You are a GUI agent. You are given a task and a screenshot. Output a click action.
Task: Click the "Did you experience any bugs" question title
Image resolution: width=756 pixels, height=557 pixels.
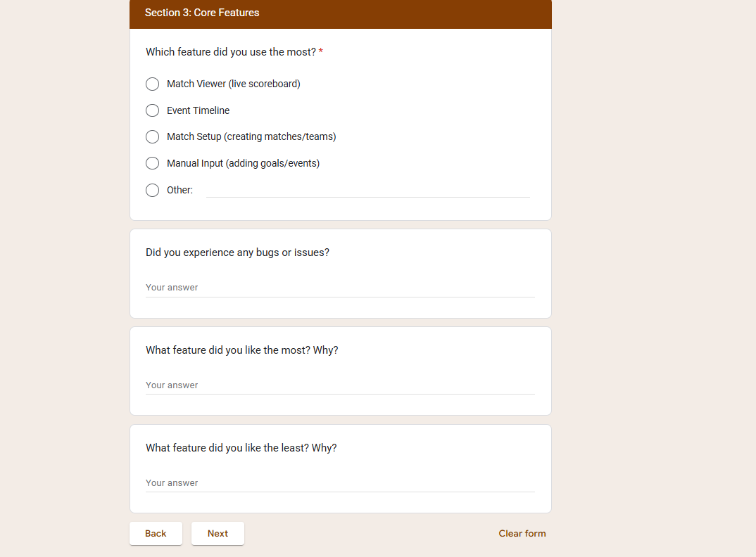(x=237, y=252)
